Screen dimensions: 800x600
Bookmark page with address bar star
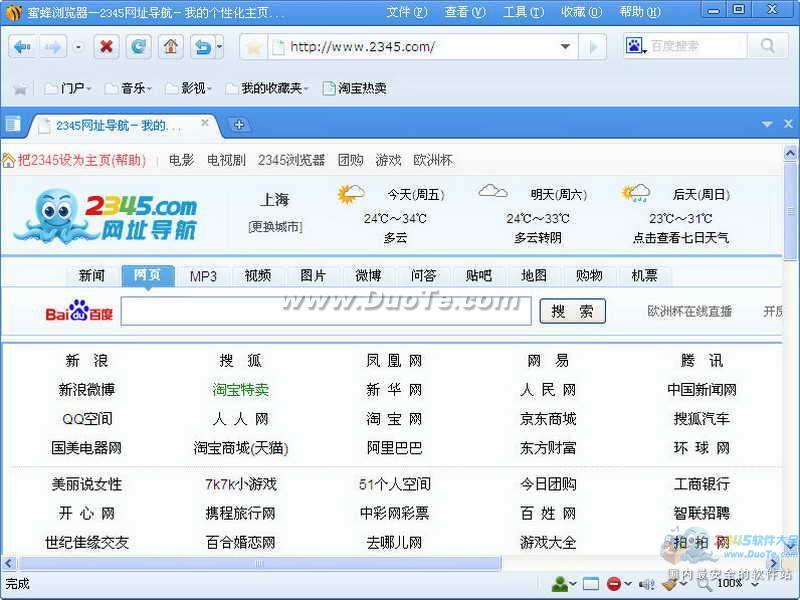point(254,47)
